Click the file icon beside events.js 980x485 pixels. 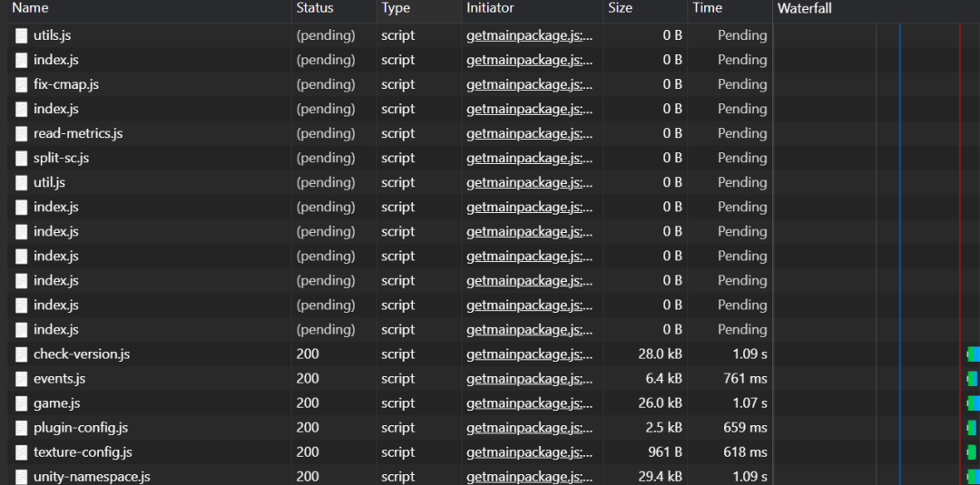[x=22, y=378]
